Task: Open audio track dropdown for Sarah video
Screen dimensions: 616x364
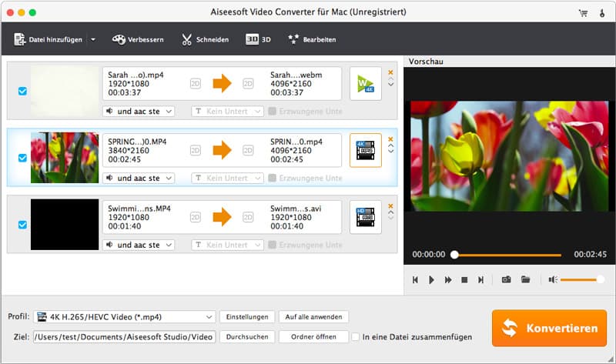Action: point(139,111)
